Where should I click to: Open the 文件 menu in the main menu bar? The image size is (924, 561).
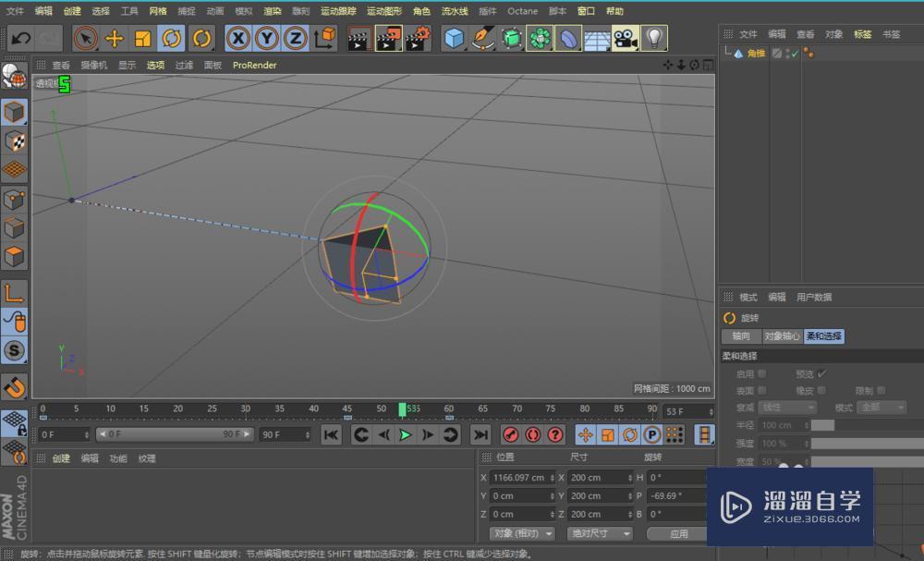point(16,10)
